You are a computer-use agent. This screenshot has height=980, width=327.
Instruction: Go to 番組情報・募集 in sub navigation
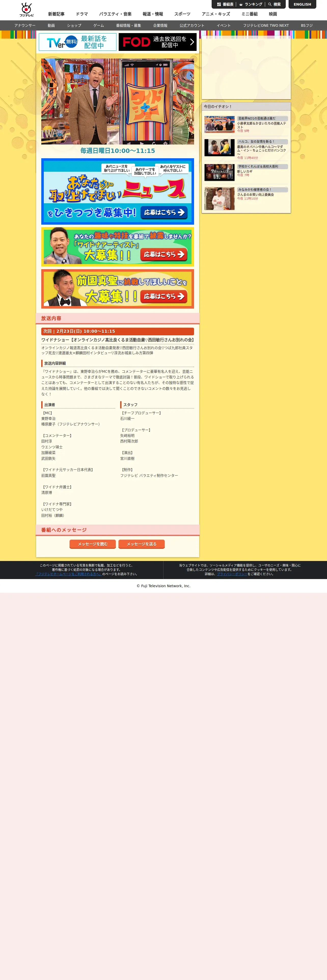pos(129,25)
